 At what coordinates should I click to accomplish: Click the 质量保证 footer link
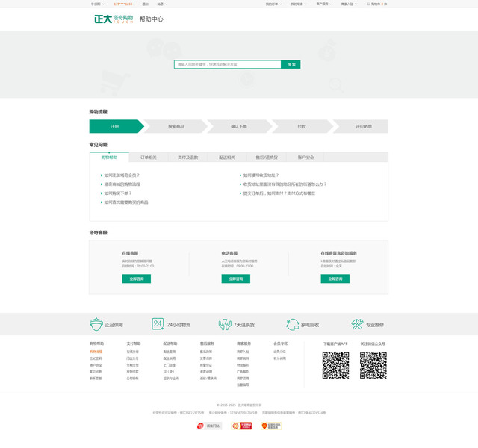point(206,365)
